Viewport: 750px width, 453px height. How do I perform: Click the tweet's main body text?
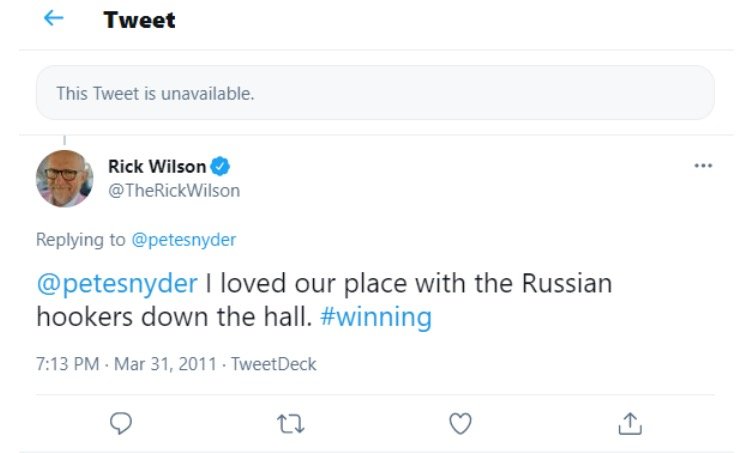coord(408,283)
